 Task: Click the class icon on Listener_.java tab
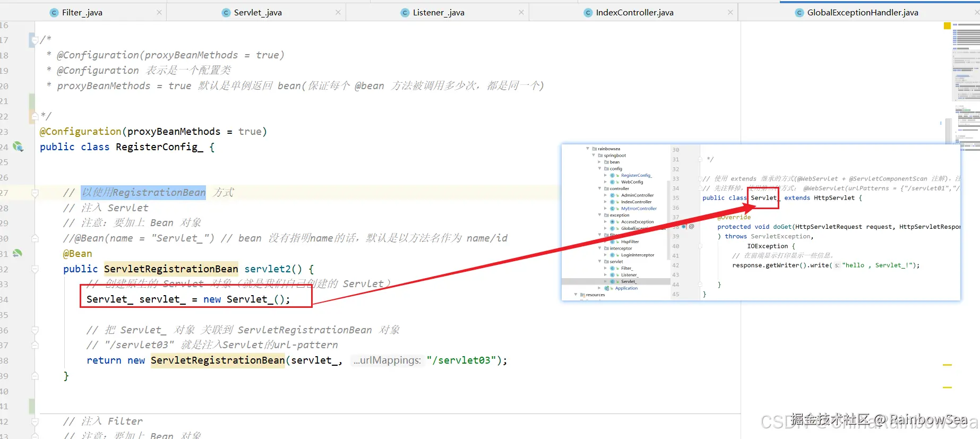click(x=405, y=13)
